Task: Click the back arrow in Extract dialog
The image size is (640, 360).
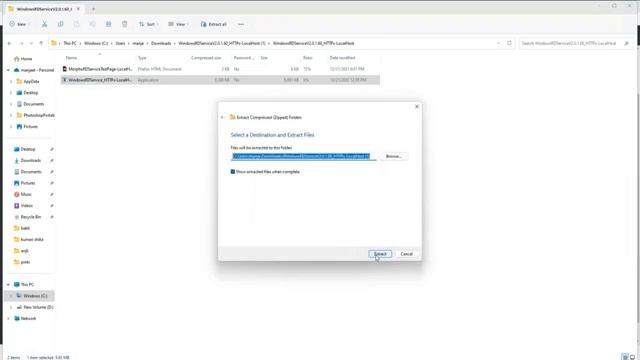Action: click(x=222, y=117)
